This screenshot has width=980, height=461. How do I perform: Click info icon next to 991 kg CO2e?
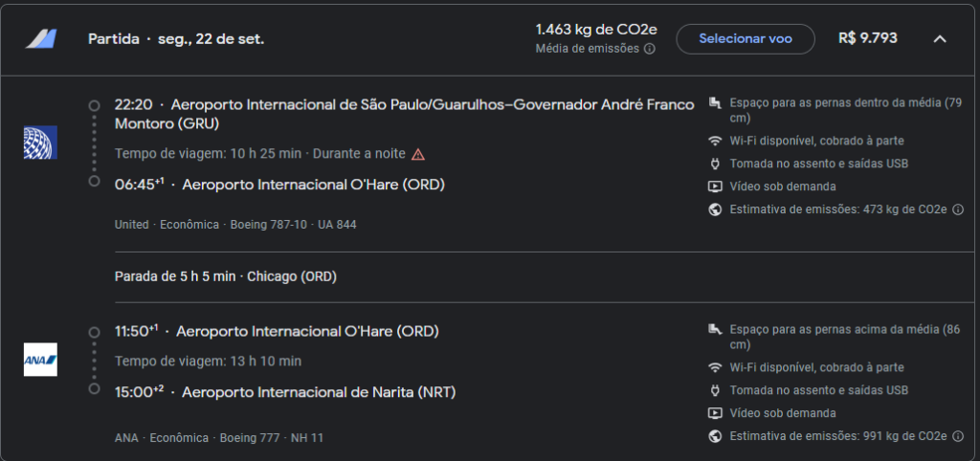coord(956,436)
